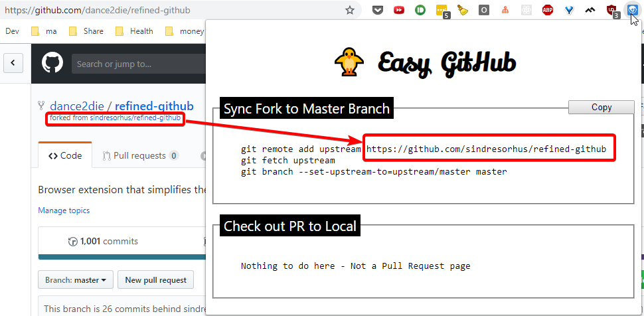
Task: Click the 'Check out PR to Local' heading
Action: pos(290,226)
